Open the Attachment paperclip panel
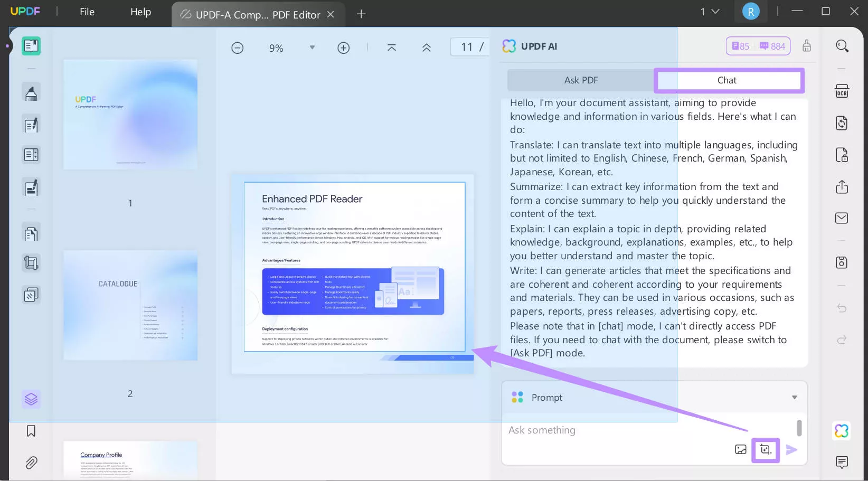This screenshot has height=481, width=868. (x=31, y=463)
